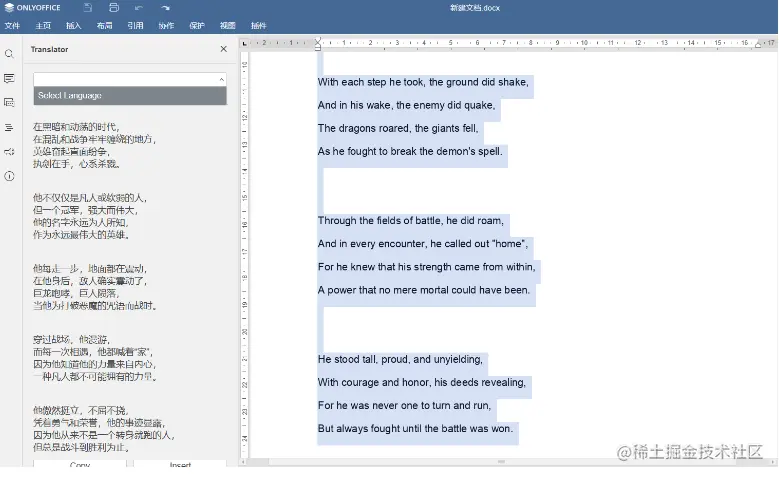
Task: Click the line "With each step he took, the ground did shake,"
Action: tap(423, 82)
